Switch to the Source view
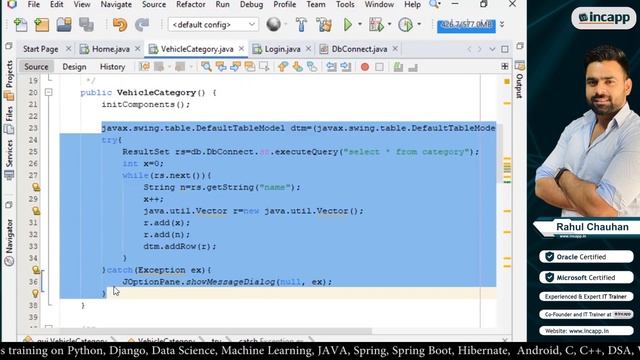 pos(36,67)
